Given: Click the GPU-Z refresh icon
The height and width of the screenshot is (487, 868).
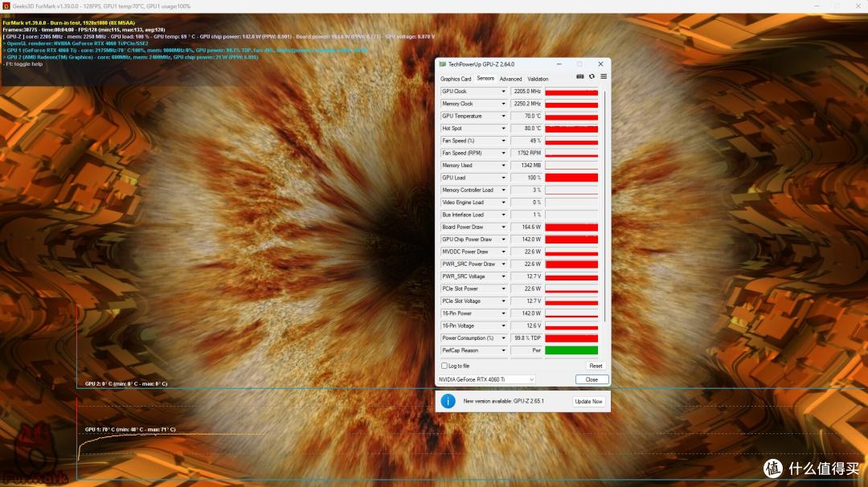Looking at the screenshot, I should 592,77.
